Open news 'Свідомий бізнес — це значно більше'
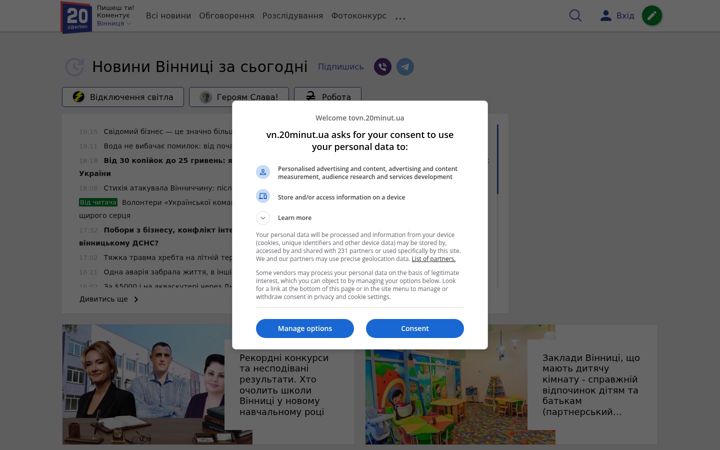The height and width of the screenshot is (450, 720). 168,131
